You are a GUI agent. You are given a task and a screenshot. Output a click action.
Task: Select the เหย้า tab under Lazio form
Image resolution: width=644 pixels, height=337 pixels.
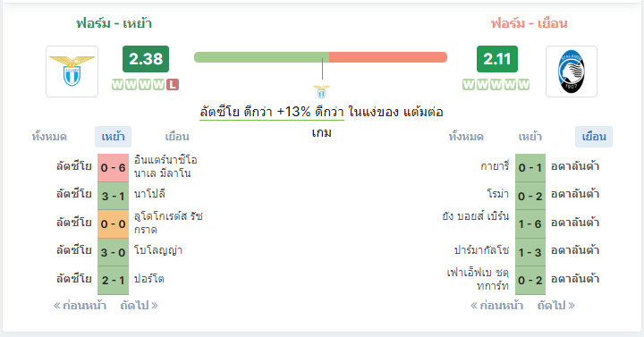point(113,137)
